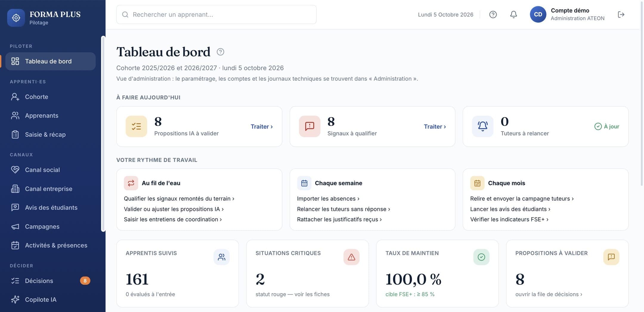Open Tableau de bord in sidebar

click(x=50, y=61)
